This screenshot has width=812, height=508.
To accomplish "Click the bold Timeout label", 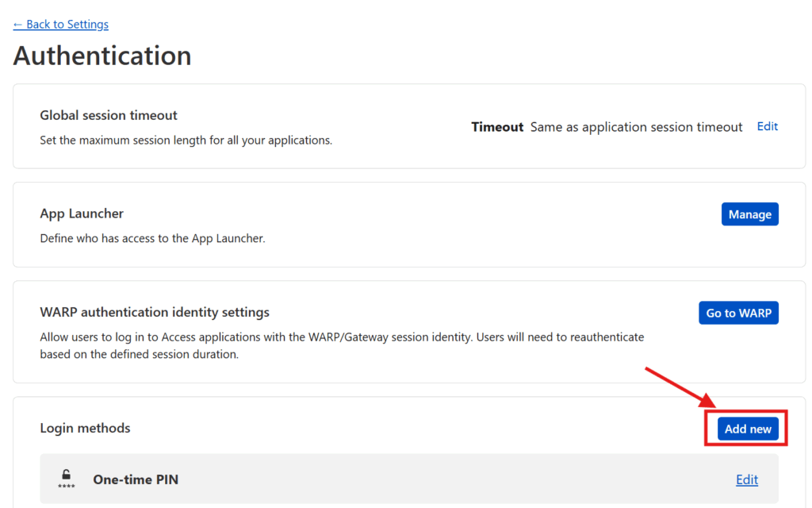I will [x=497, y=127].
